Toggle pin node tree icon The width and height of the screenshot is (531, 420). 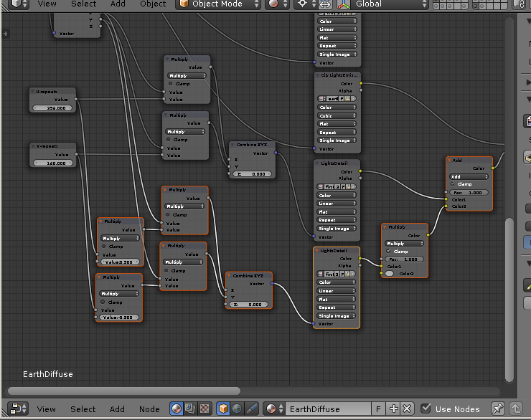tap(497, 409)
